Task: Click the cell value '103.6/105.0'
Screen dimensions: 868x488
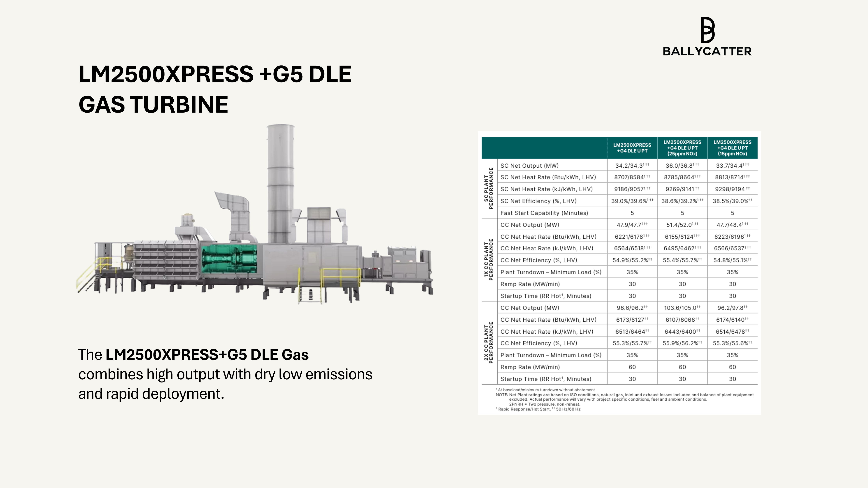Action: (x=682, y=308)
